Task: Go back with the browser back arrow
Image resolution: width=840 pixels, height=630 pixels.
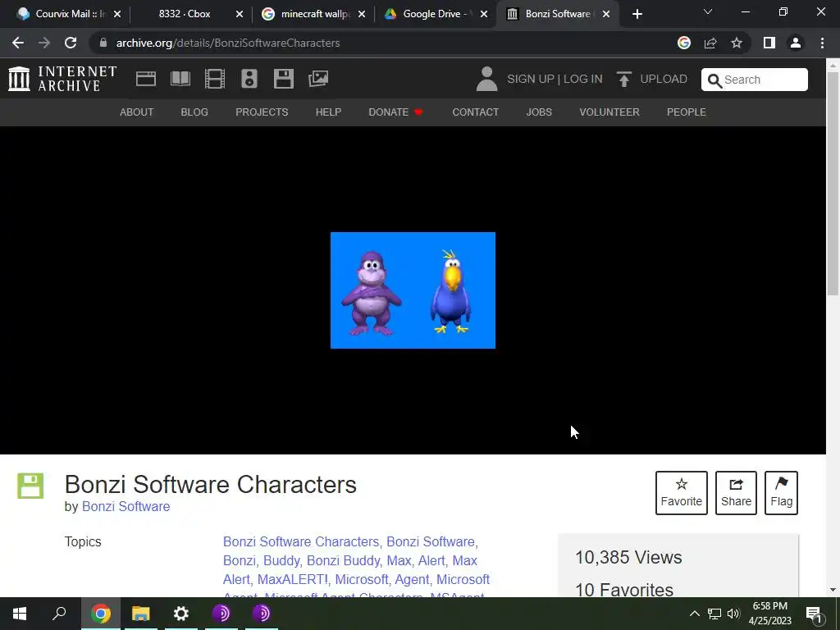Action: 18,43
